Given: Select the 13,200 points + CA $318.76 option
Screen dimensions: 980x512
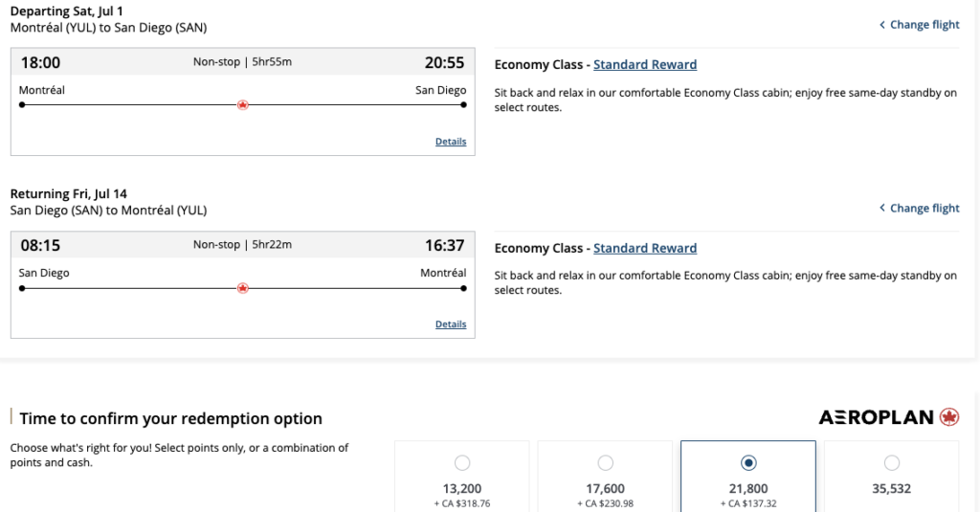Looking at the screenshot, I should point(462,463).
